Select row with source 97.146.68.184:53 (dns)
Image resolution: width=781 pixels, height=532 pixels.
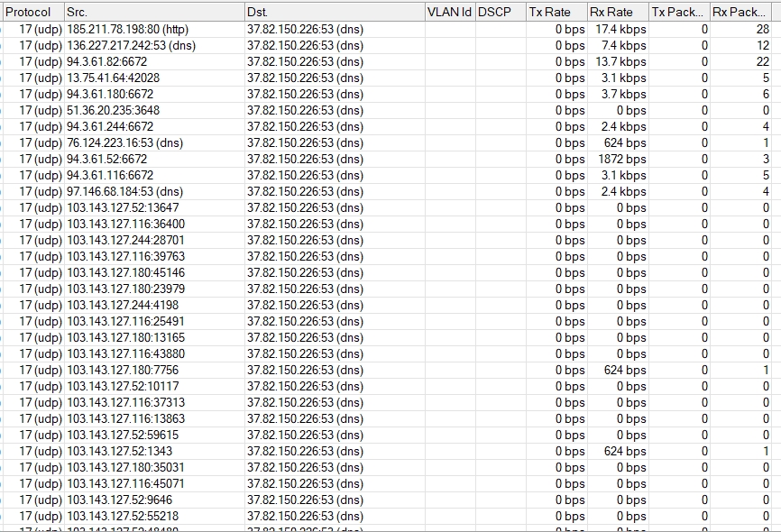(124, 192)
